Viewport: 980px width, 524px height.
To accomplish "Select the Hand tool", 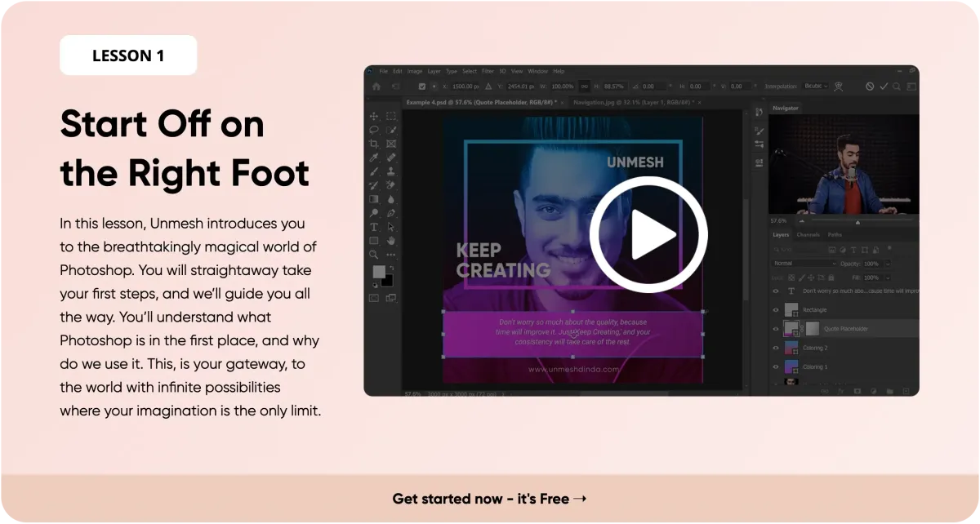I will click(391, 241).
